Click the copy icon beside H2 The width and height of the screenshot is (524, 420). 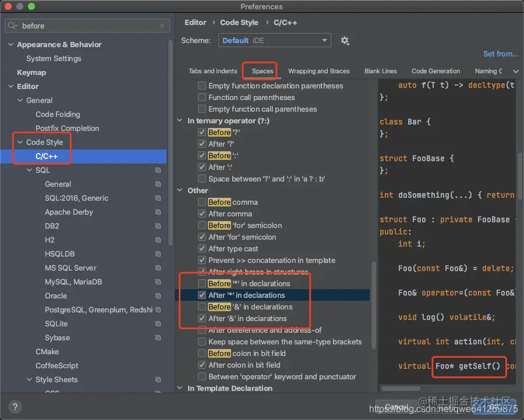158,240
